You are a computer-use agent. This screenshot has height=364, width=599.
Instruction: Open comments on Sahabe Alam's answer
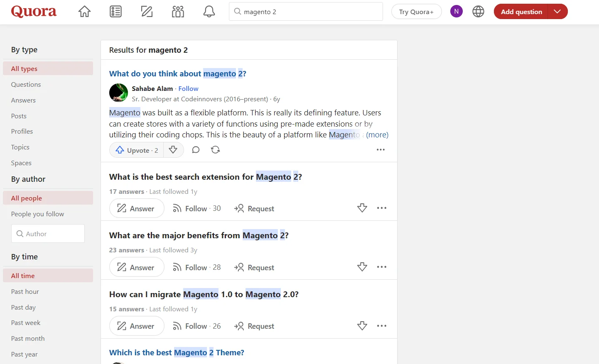pos(196,150)
